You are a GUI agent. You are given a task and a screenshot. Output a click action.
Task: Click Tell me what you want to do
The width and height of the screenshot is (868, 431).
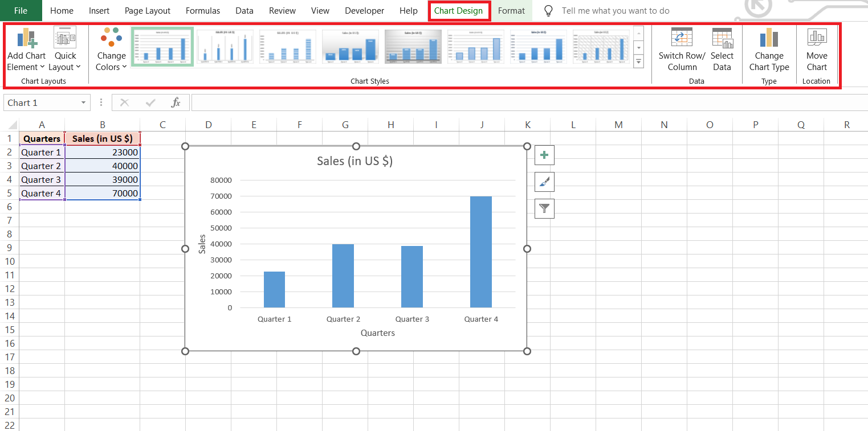tap(616, 11)
